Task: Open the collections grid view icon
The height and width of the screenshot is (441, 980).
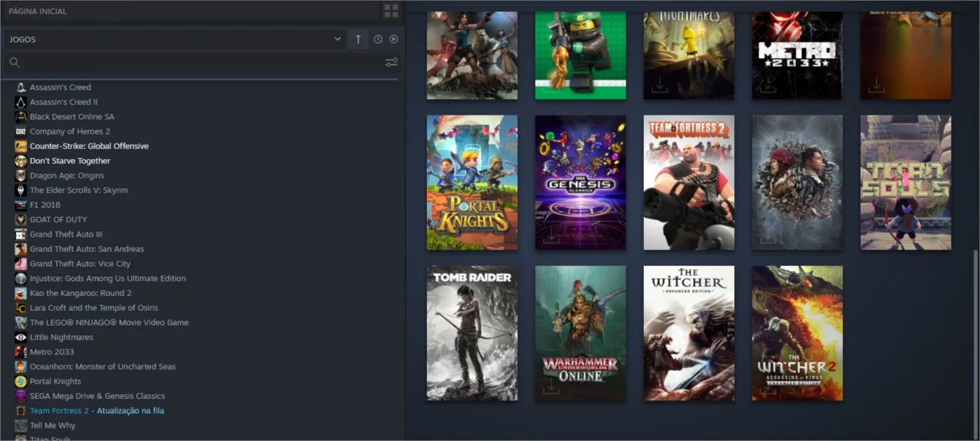Action: tap(391, 10)
